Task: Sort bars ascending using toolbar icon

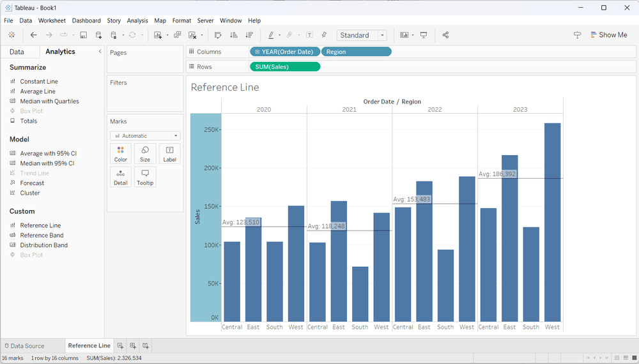Action: [x=233, y=35]
